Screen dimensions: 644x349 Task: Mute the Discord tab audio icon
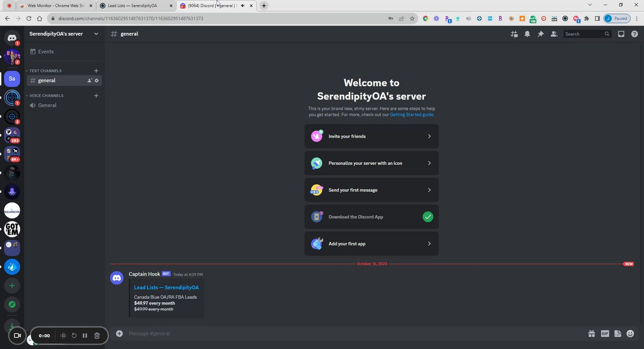coord(243,6)
